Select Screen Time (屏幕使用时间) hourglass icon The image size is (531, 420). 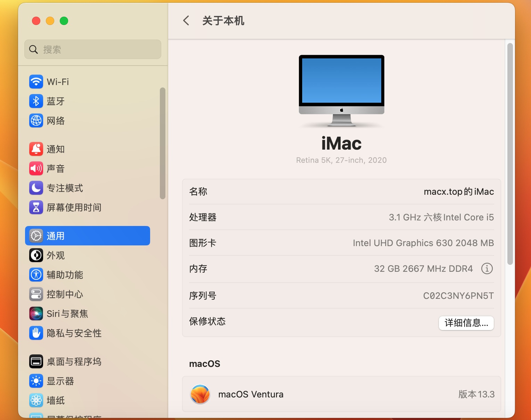(36, 208)
